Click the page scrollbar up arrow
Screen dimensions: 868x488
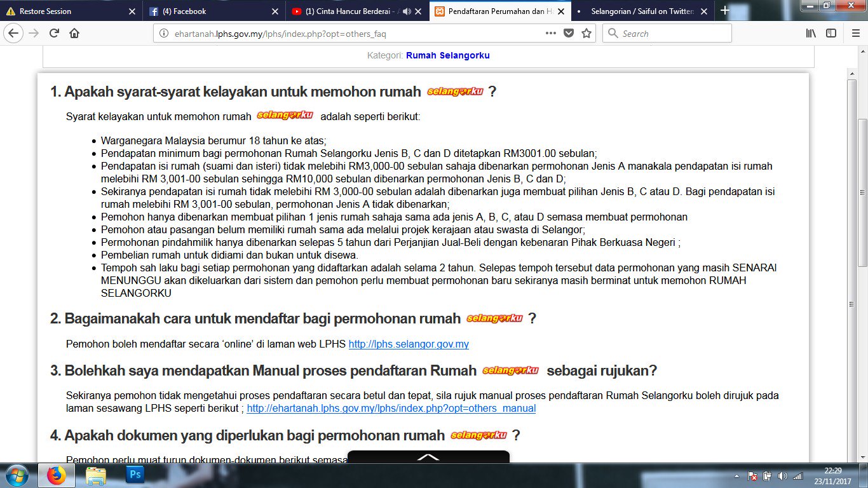pyautogui.click(x=862, y=52)
